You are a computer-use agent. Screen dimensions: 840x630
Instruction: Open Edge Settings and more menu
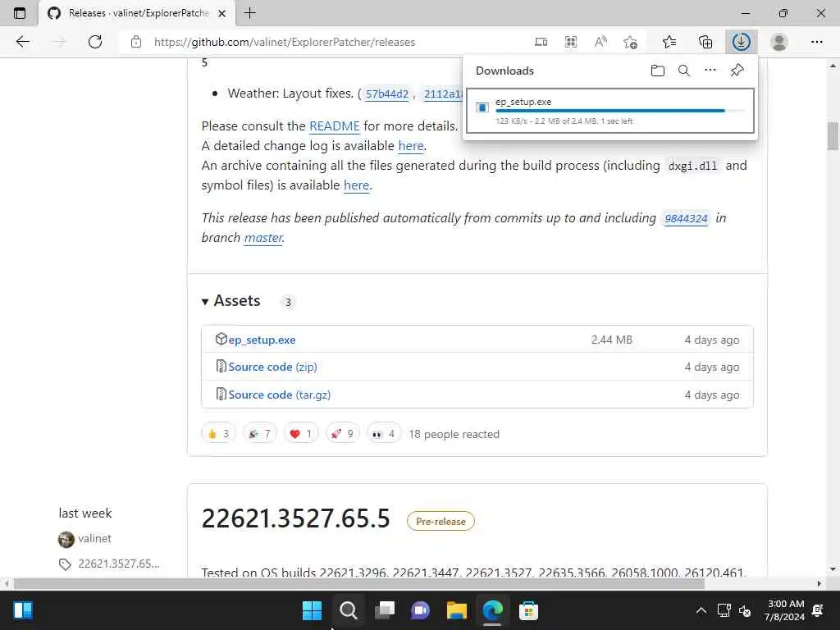click(x=816, y=42)
